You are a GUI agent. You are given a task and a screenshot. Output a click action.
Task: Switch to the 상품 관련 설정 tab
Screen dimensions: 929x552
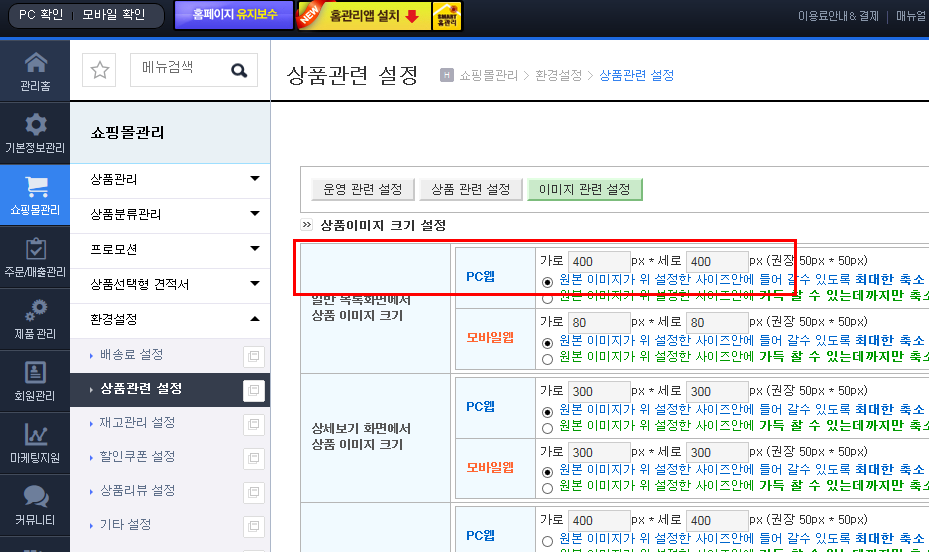click(470, 190)
